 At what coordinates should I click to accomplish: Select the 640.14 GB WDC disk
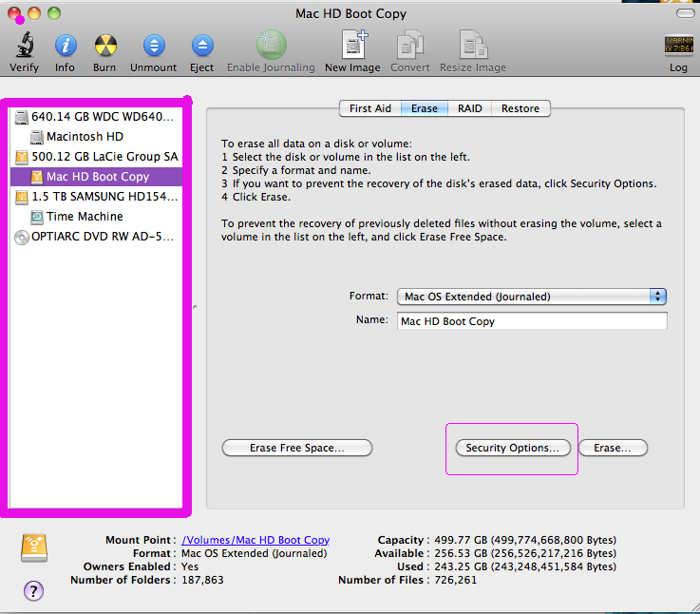point(97,117)
